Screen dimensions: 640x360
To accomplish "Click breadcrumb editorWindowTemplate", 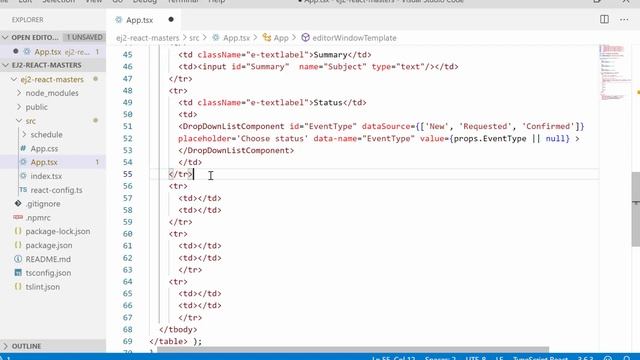I will click(354, 38).
